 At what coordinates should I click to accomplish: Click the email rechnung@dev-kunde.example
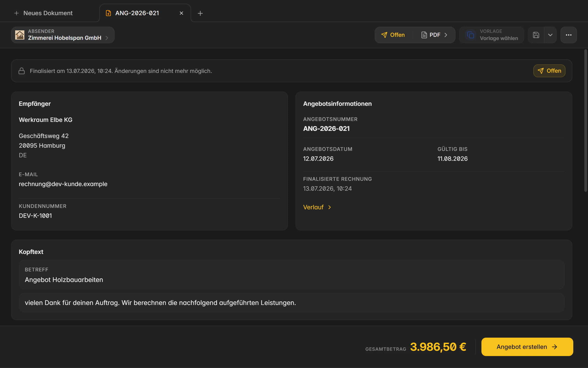[x=63, y=184]
